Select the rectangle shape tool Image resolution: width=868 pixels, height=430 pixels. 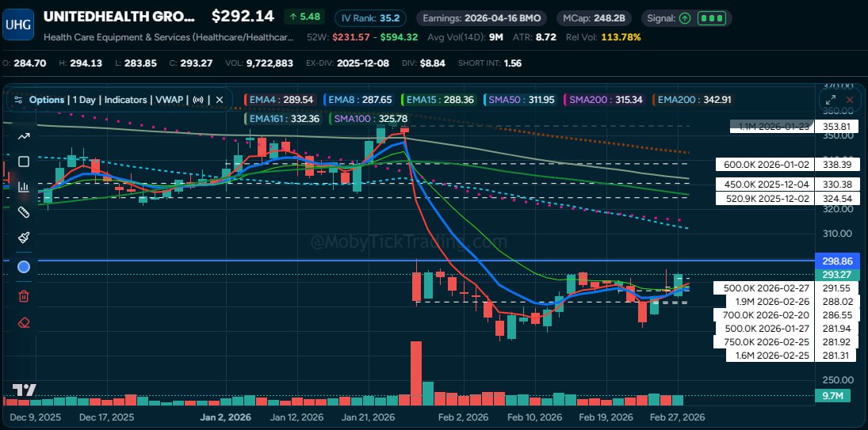point(24,162)
